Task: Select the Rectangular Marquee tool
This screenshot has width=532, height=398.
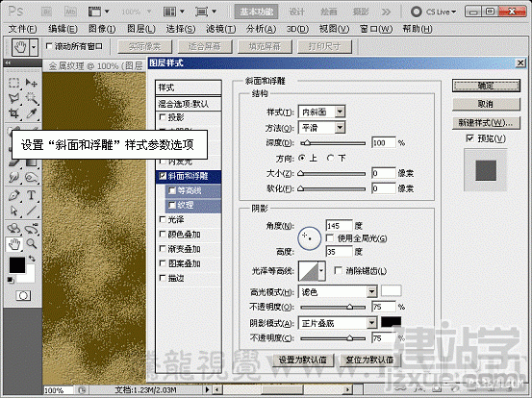Action: point(13,83)
